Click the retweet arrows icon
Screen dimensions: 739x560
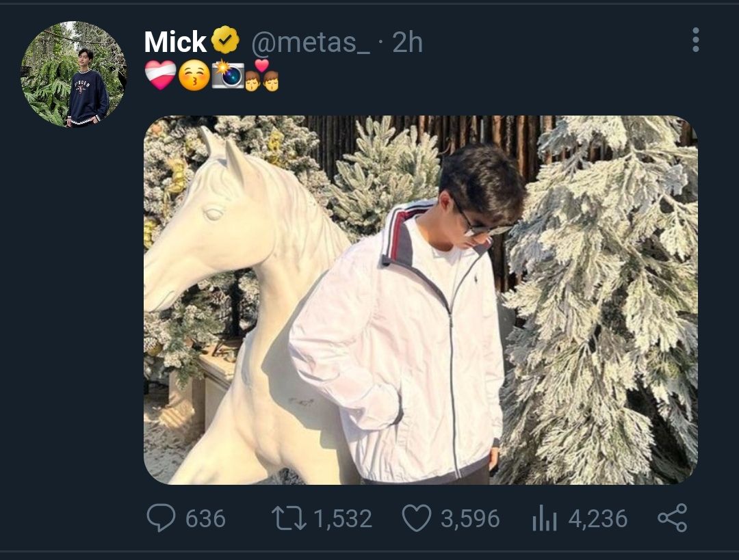click(289, 518)
